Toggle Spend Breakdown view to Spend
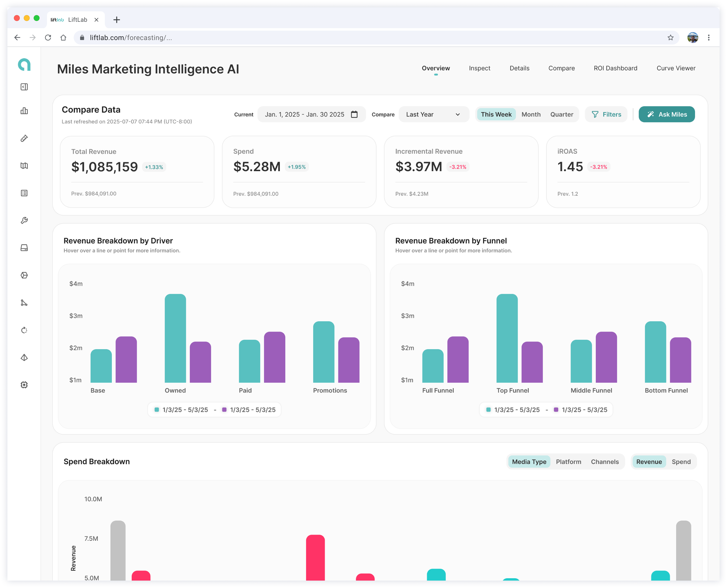This screenshot has height=588, width=727. point(681,462)
